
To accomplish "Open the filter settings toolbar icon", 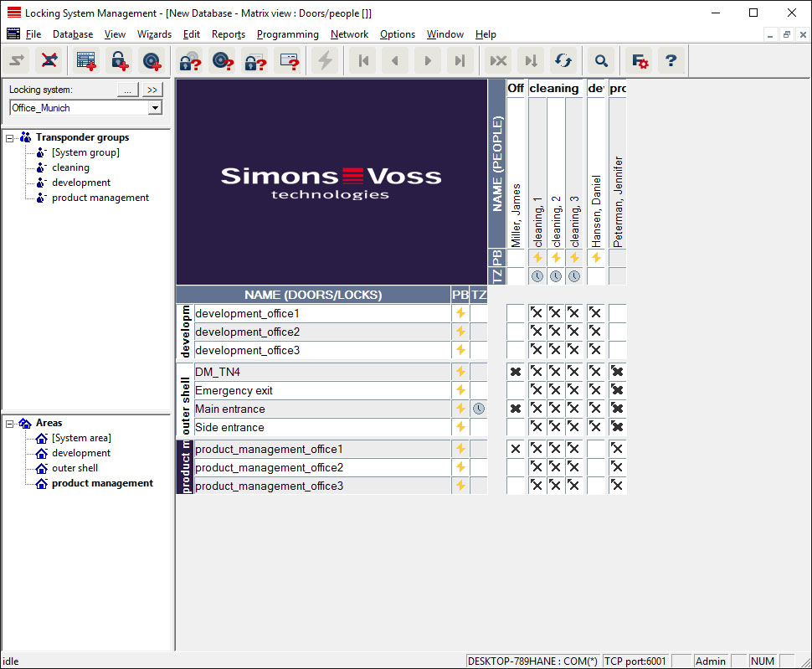I will click(640, 60).
